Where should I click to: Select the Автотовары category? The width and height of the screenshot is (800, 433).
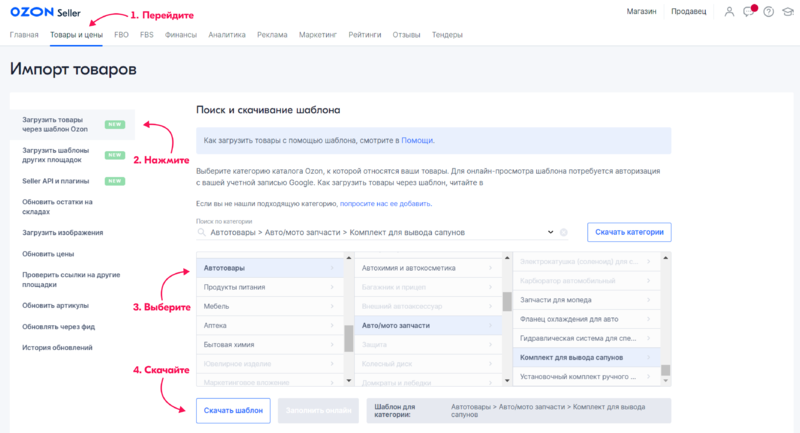coord(269,268)
